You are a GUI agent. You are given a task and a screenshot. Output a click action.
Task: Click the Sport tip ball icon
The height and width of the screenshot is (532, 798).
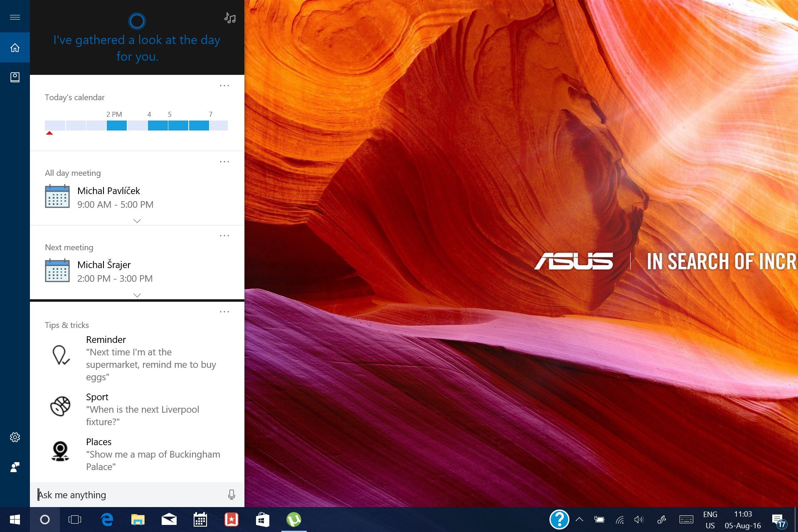(x=61, y=406)
